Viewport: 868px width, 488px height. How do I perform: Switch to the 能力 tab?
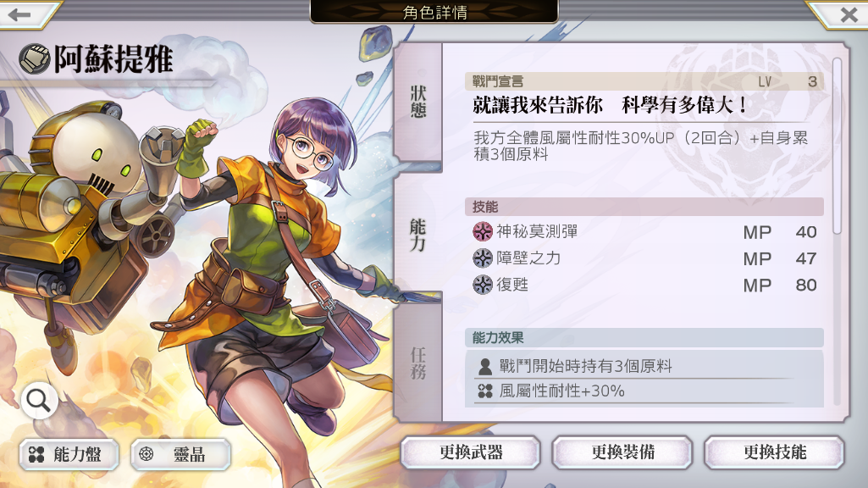[418, 235]
